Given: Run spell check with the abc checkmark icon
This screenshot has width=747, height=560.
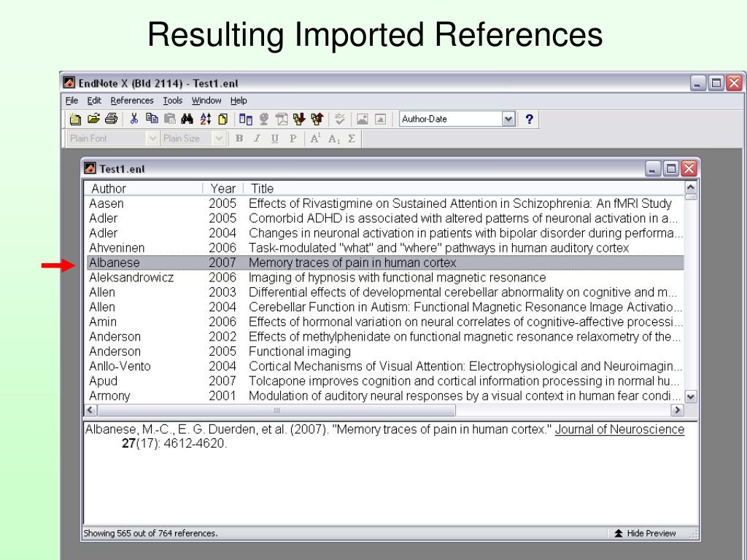Looking at the screenshot, I should [340, 119].
